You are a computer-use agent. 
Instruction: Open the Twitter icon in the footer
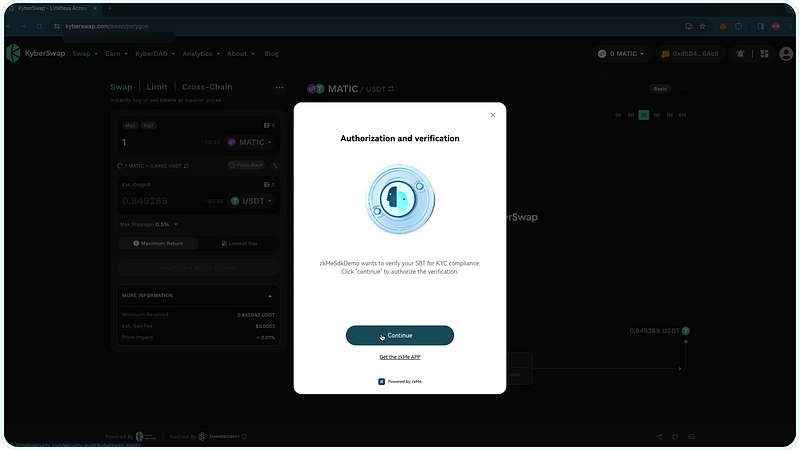[676, 437]
